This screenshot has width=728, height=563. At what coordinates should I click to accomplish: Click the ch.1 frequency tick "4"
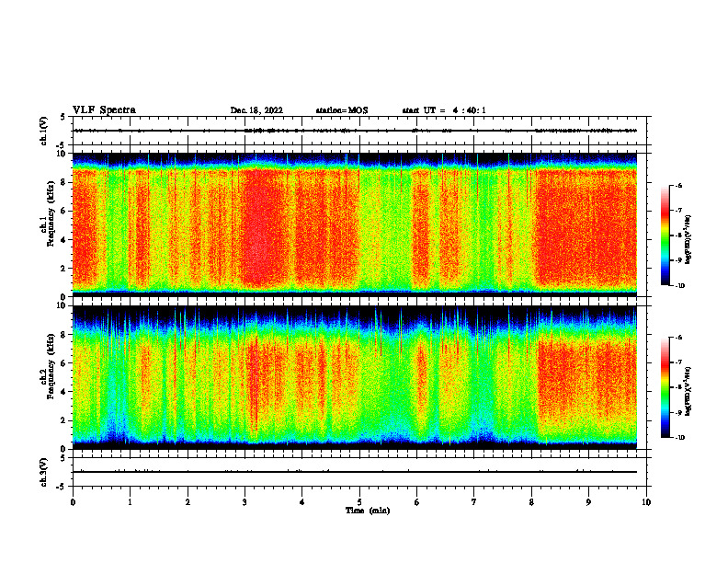click(x=63, y=240)
